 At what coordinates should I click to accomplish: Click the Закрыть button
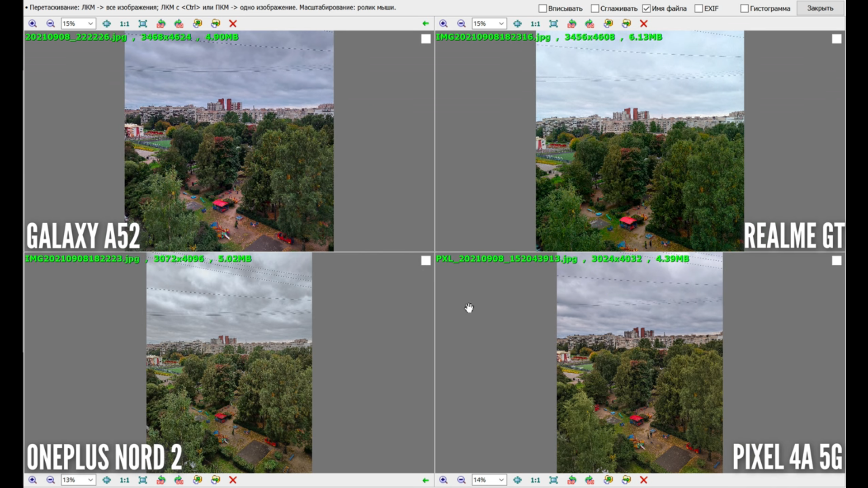tap(820, 8)
